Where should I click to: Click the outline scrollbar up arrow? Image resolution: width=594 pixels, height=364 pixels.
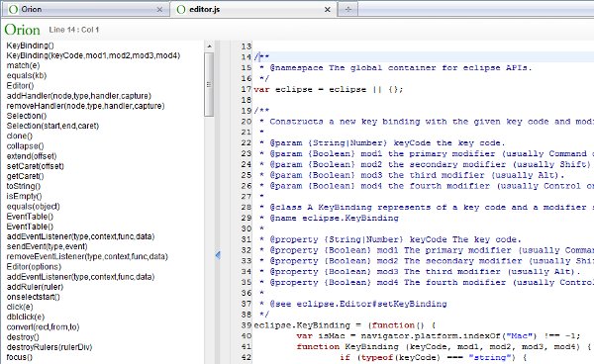(x=209, y=46)
